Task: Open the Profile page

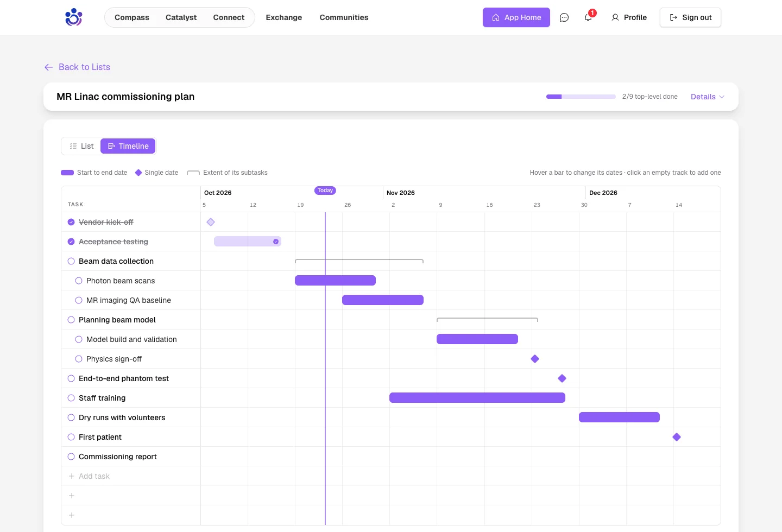Action: click(629, 17)
